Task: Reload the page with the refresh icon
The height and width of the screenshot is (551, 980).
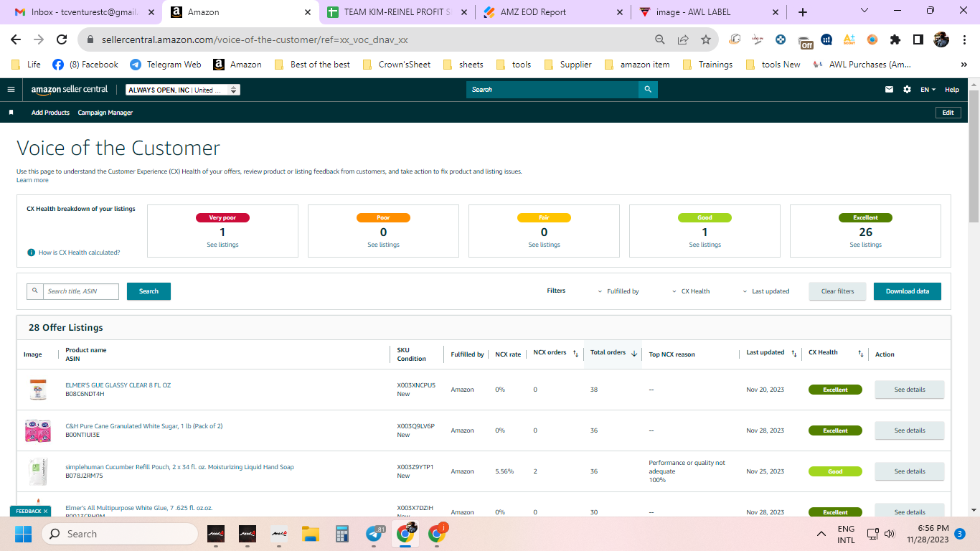Action: [x=62, y=39]
